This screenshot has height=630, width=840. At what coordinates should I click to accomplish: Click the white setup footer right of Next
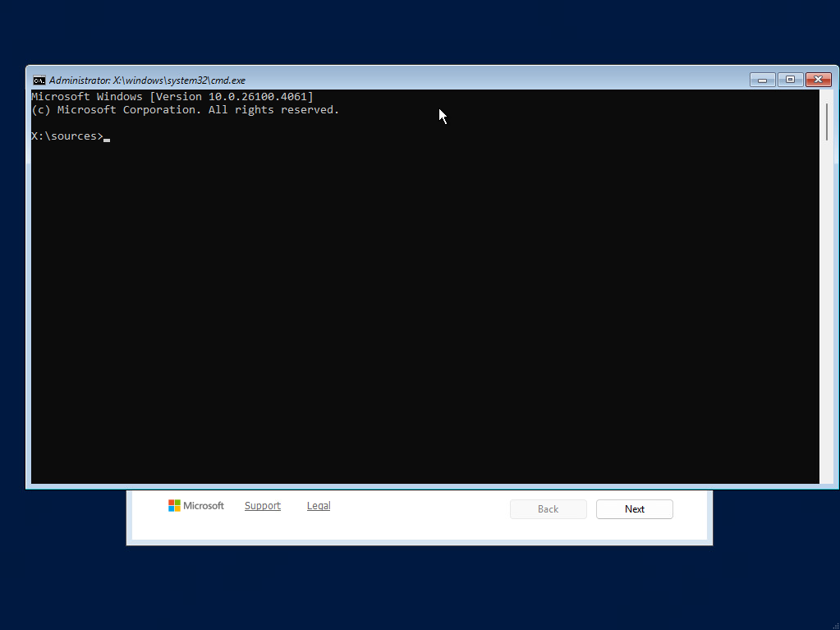tap(691, 514)
